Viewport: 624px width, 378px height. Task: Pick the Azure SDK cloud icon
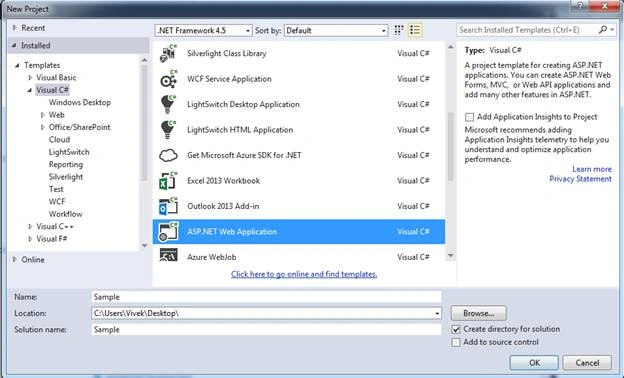coord(168,155)
